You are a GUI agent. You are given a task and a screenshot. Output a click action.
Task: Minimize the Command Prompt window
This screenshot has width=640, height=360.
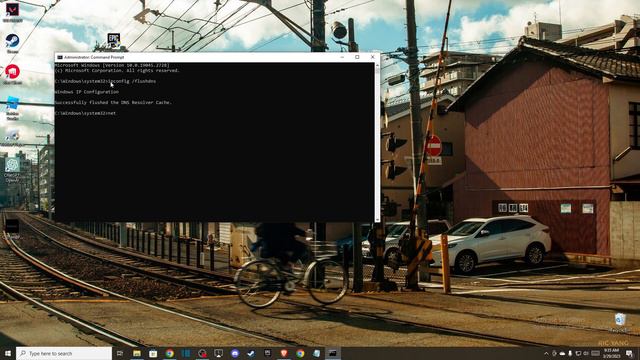[x=342, y=57]
